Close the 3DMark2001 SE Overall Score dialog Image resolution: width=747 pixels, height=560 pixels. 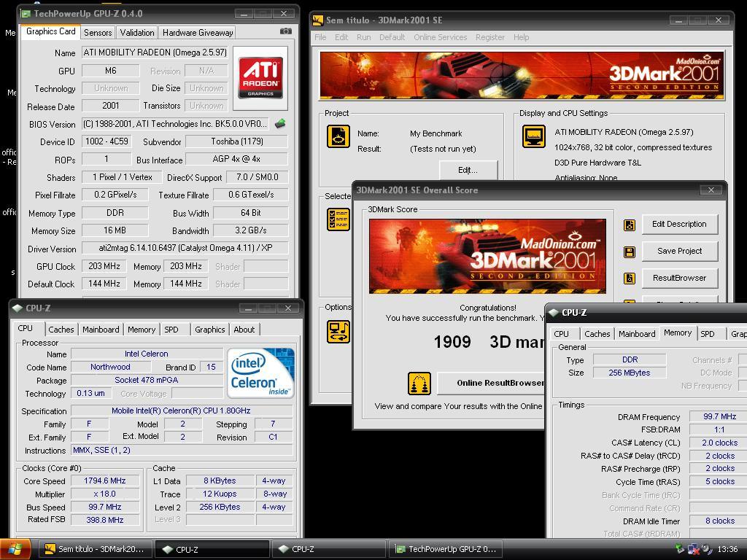711,190
